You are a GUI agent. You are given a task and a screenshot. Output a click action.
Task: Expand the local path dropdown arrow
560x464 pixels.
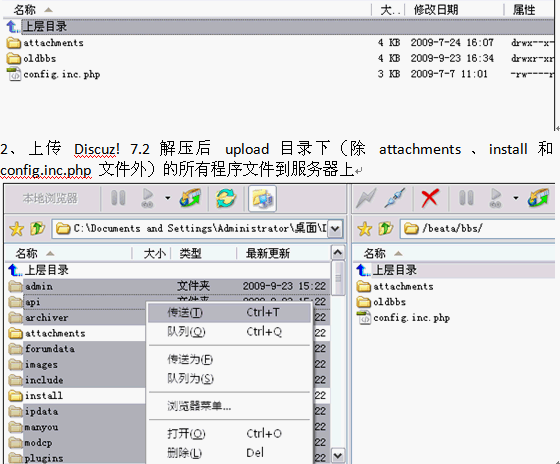click(335, 229)
